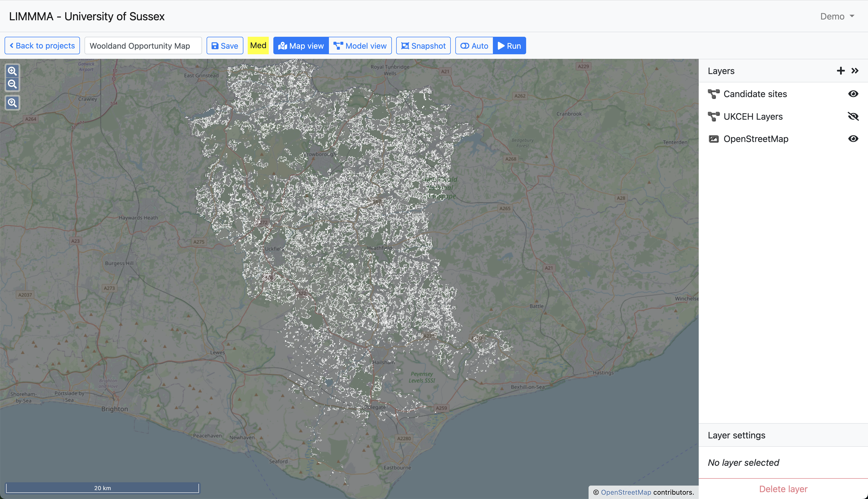The height and width of the screenshot is (499, 868).
Task: Switch to Map view
Action: coord(301,46)
